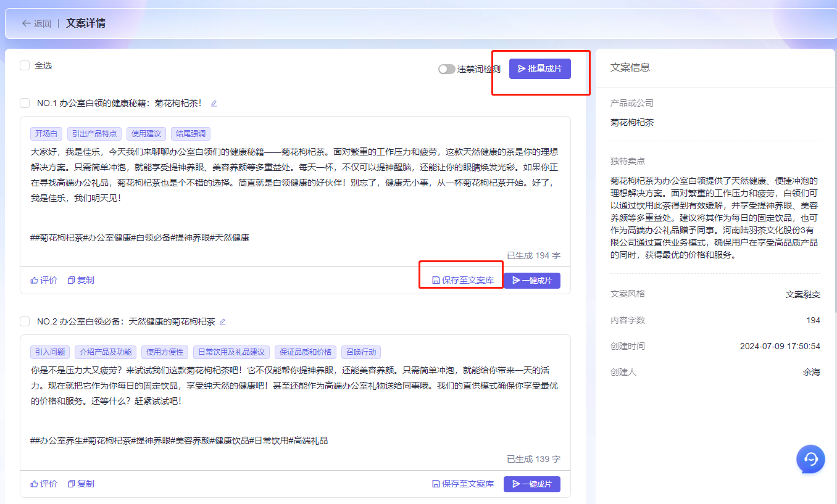Click the 召唤行动 tag
The image size is (837, 504).
pos(361,352)
